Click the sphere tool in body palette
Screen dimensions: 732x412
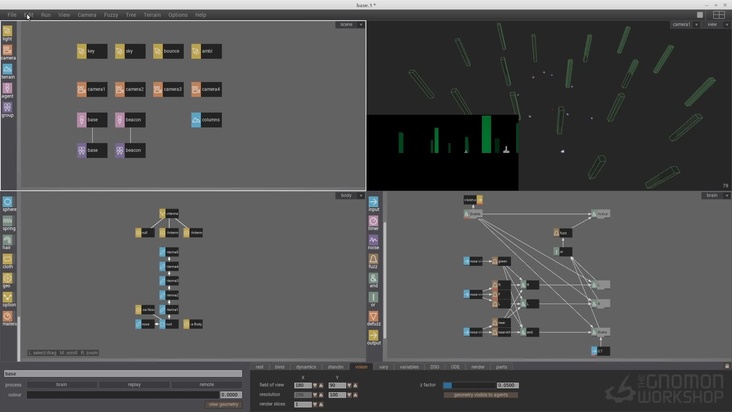click(8, 202)
